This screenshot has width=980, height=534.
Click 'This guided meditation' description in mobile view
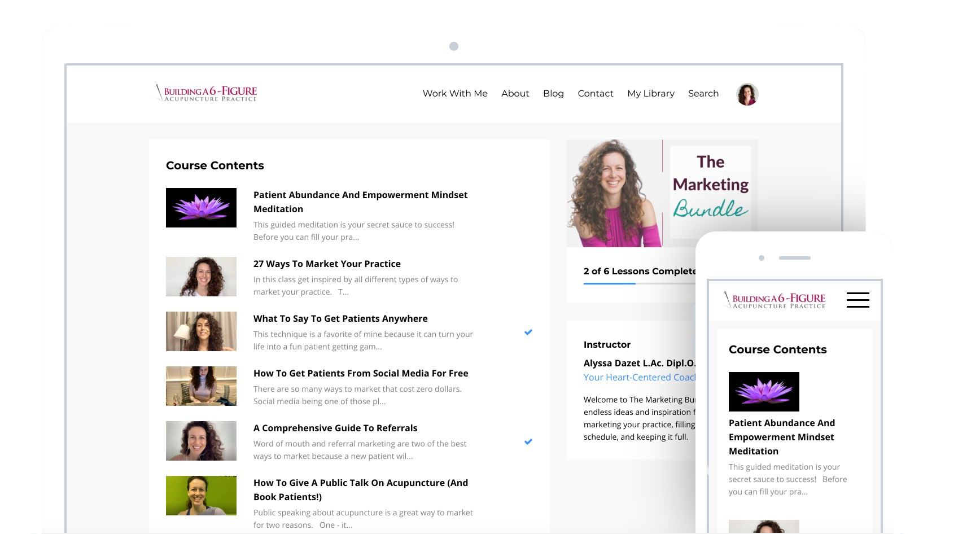tap(788, 479)
